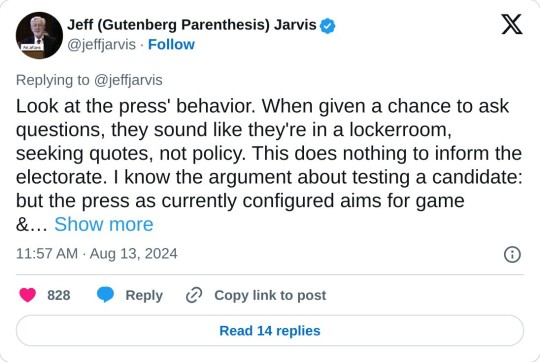Click the Reply label
This screenshot has width=540, height=362.
[144, 296]
